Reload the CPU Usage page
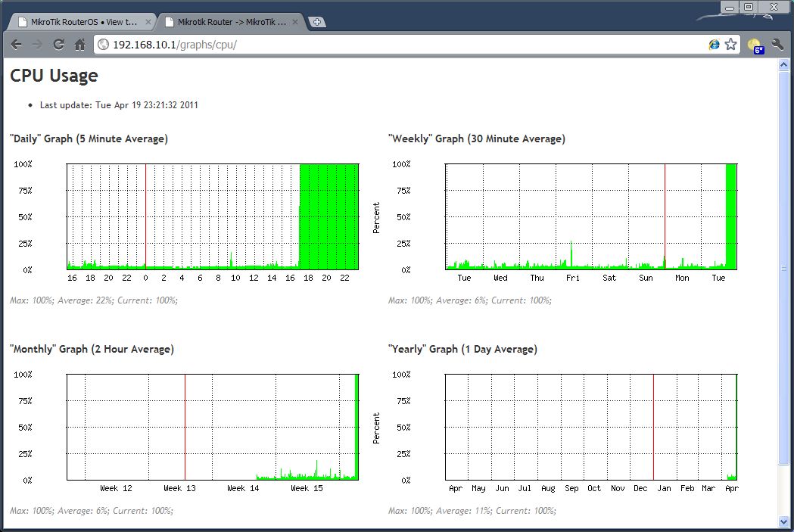 click(x=58, y=45)
